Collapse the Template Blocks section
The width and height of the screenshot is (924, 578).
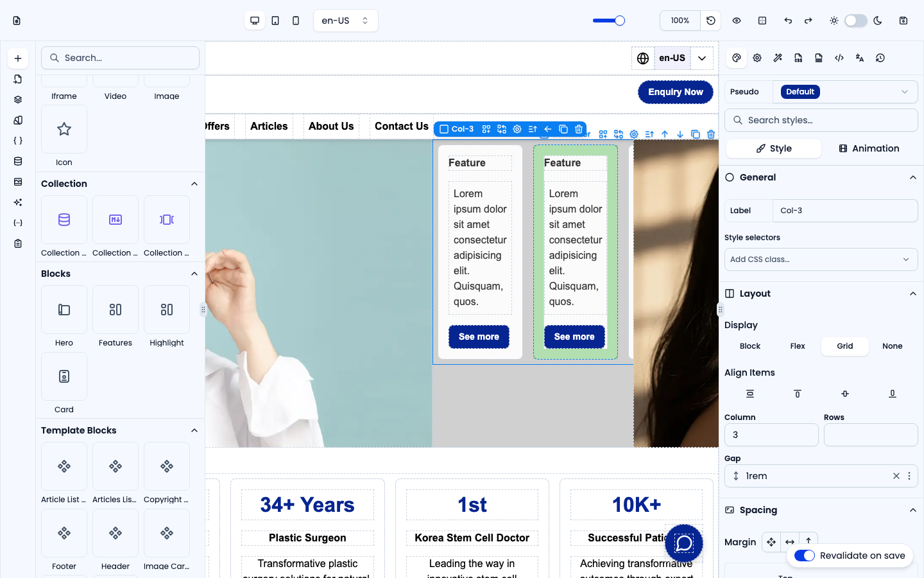(194, 430)
